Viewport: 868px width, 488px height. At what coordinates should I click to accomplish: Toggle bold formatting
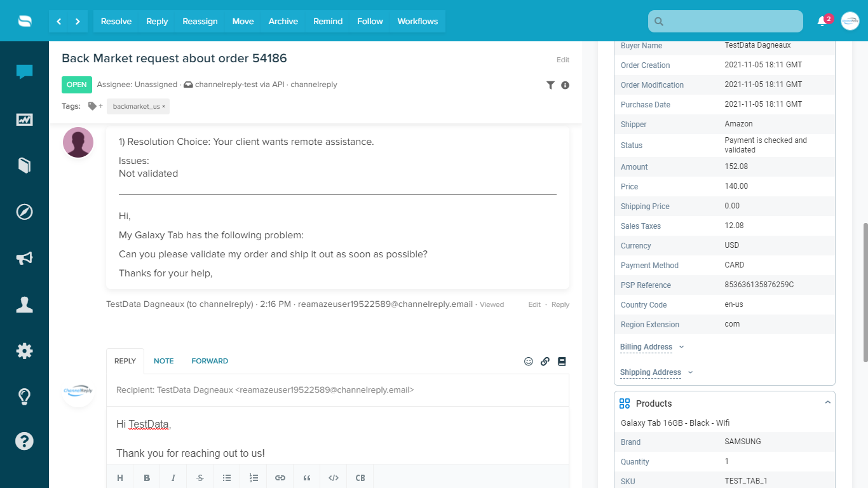147,478
